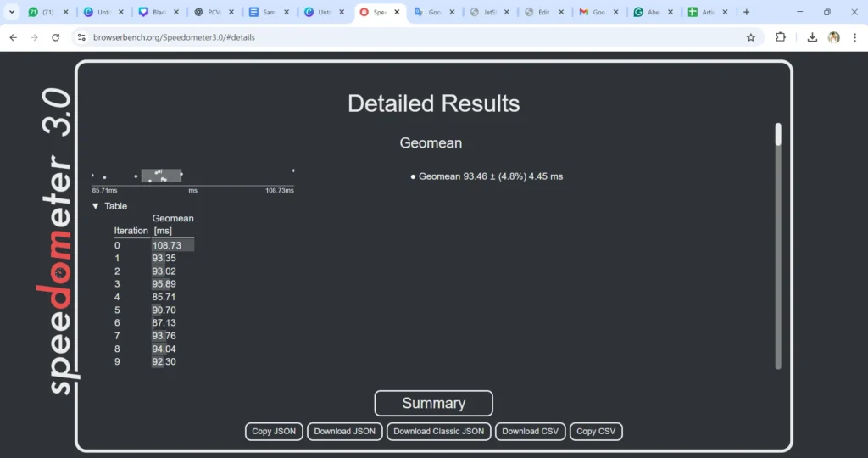Image resolution: width=868 pixels, height=458 pixels.
Task: Switch to the "Edit" tab
Action: tap(544, 12)
